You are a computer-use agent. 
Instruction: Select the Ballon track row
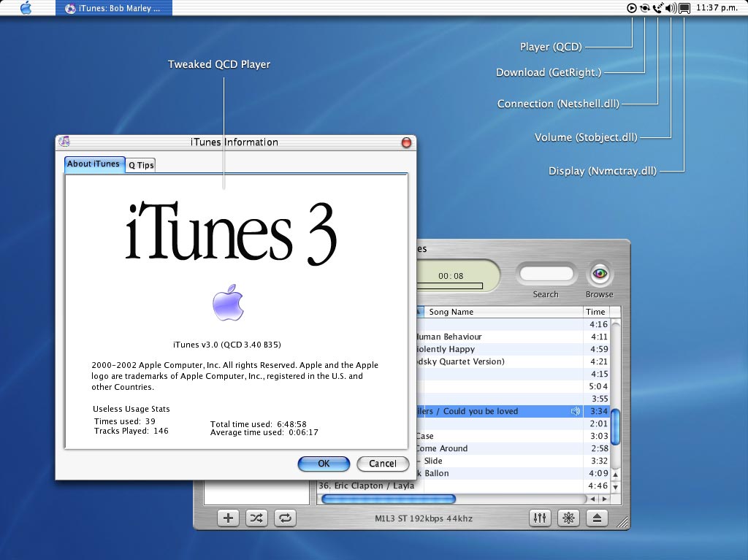[514, 473]
